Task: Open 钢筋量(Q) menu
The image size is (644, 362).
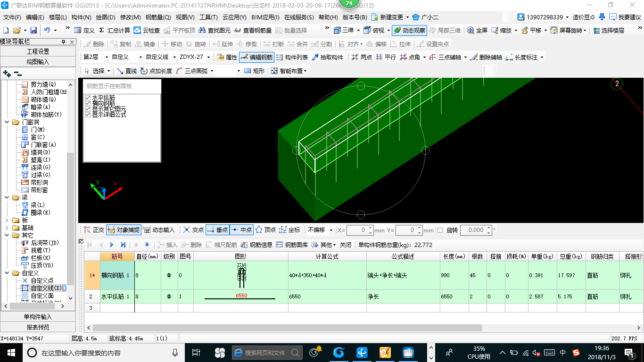Action: [158, 17]
